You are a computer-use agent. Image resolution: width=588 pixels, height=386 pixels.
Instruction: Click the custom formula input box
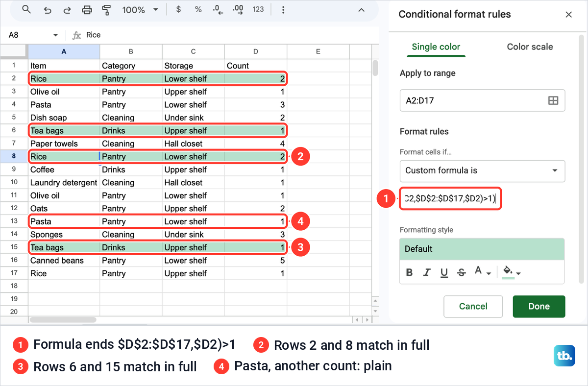[450, 199]
